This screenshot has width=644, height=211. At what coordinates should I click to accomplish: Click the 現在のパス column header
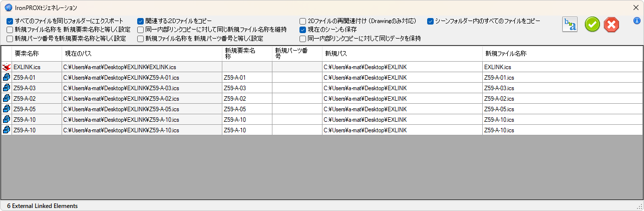[x=142, y=54]
